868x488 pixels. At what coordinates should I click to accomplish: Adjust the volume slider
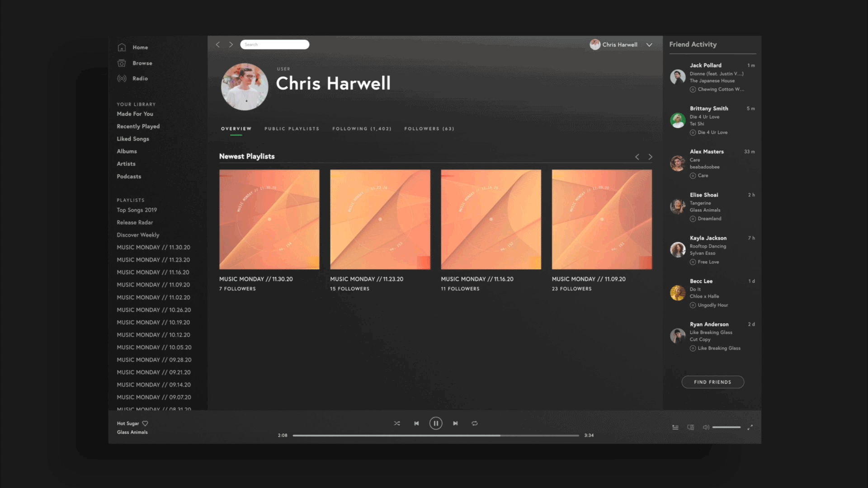click(x=726, y=427)
